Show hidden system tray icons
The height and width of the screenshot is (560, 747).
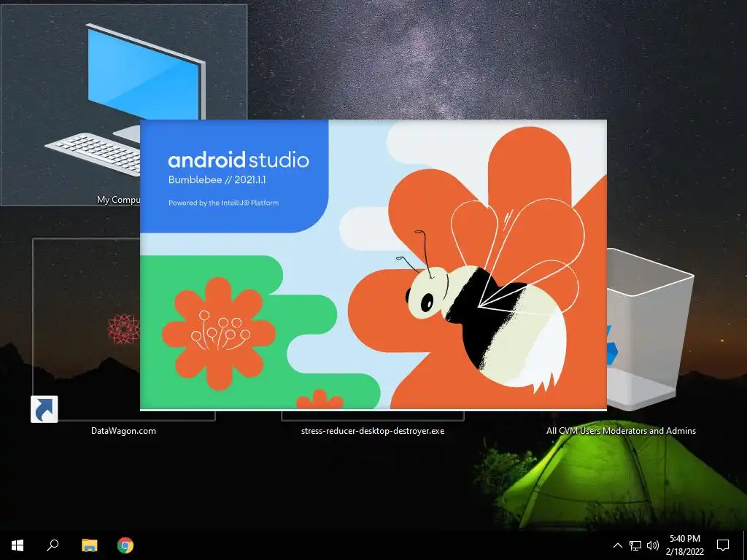click(x=617, y=545)
